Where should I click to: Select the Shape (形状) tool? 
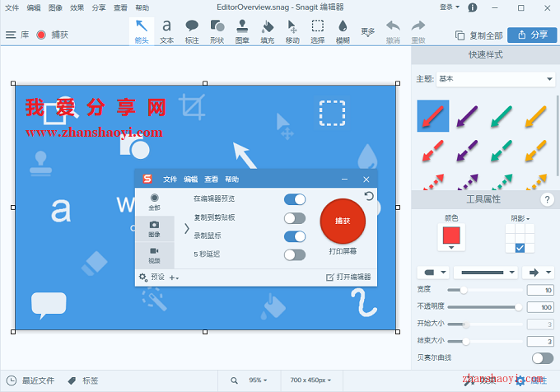217,31
